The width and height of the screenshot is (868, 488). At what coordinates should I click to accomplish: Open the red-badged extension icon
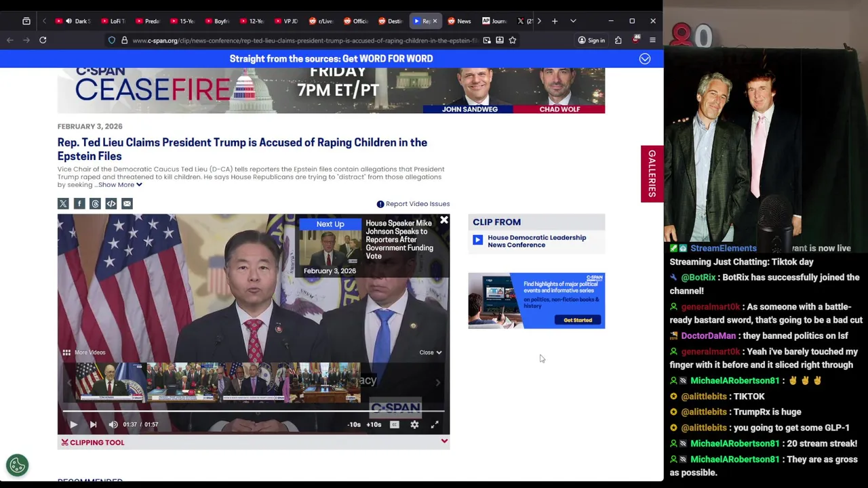tap(635, 40)
